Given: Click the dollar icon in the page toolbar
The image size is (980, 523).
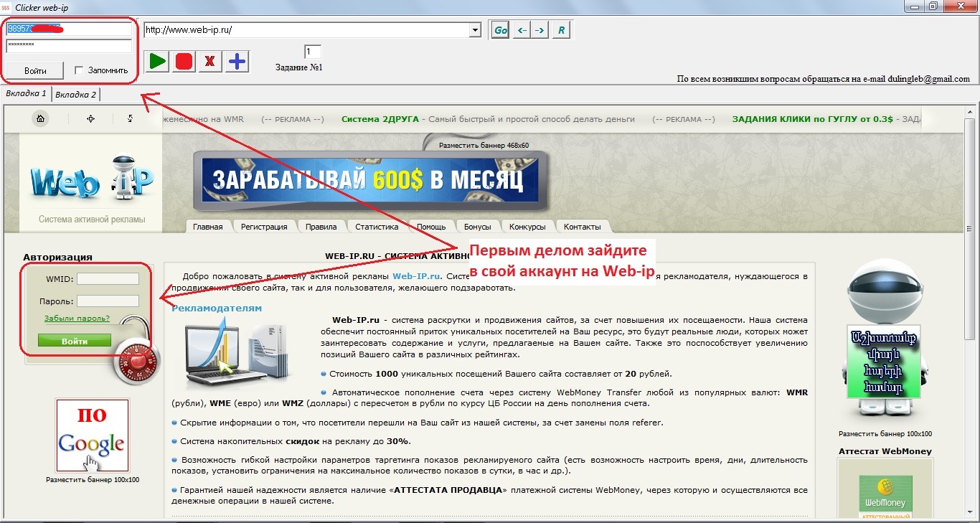Looking at the screenshot, I should point(130,119).
